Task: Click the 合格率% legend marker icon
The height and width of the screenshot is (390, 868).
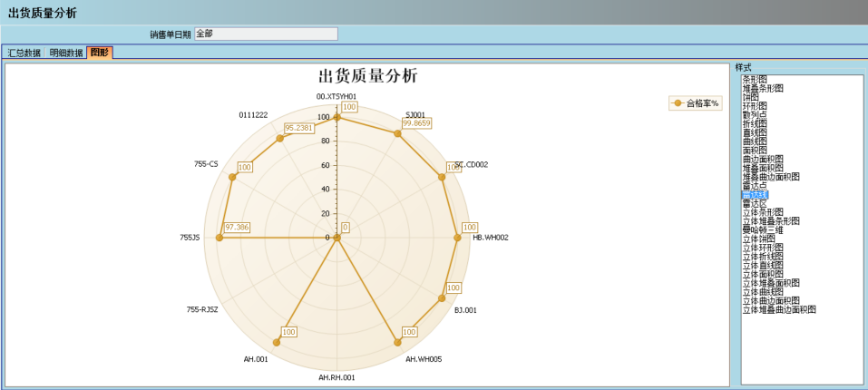Action: (677, 103)
